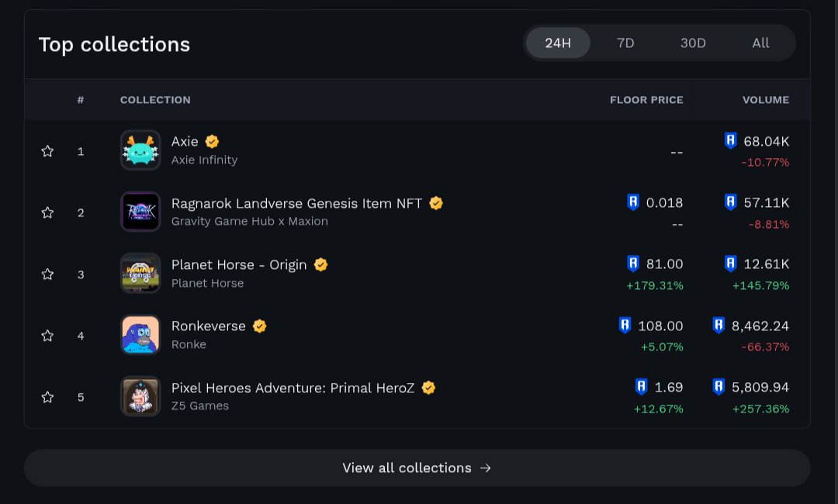The image size is (838, 504).
Task: Open the Ragnarok Landverse collection thumbnail
Action: 140,212
